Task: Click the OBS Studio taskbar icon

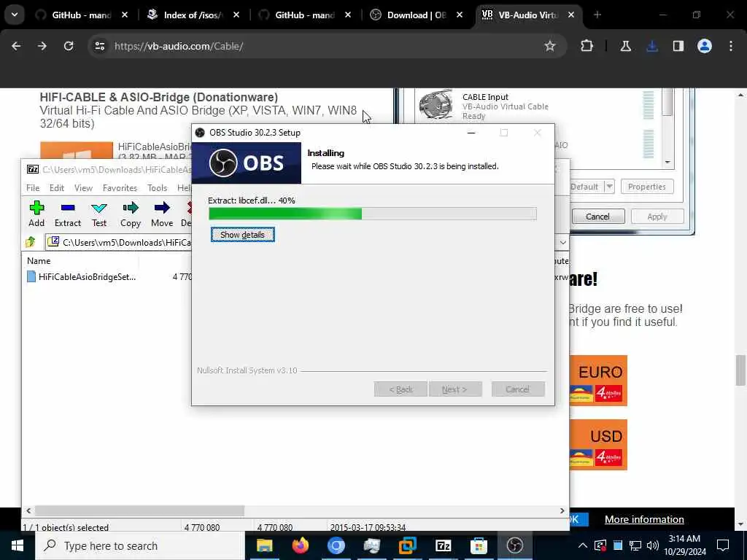Action: tap(514, 545)
